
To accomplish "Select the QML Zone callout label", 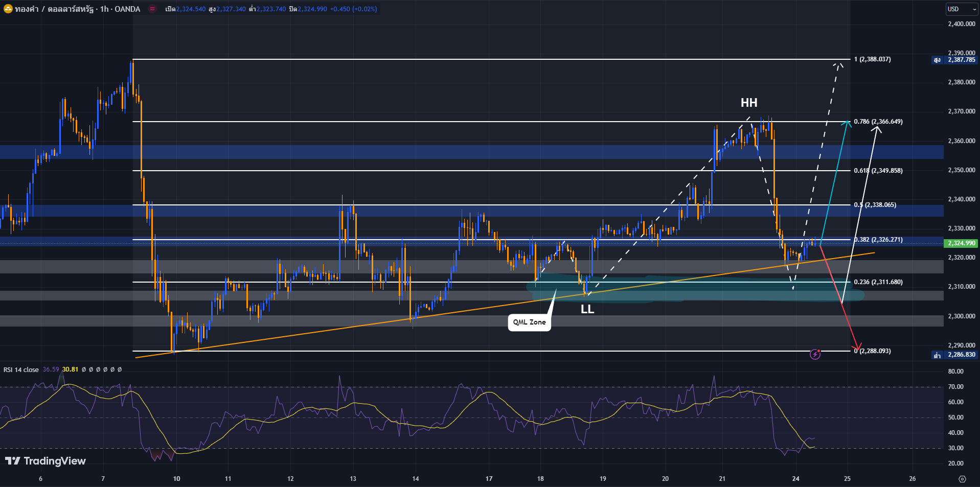I will 529,322.
